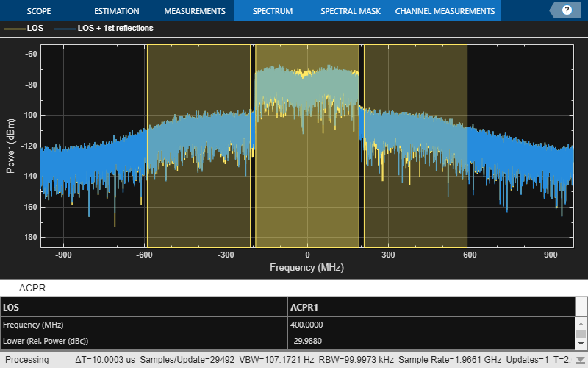
Task: Go to the CHANNEL MEASUREMENTS tab
Action: pos(445,11)
